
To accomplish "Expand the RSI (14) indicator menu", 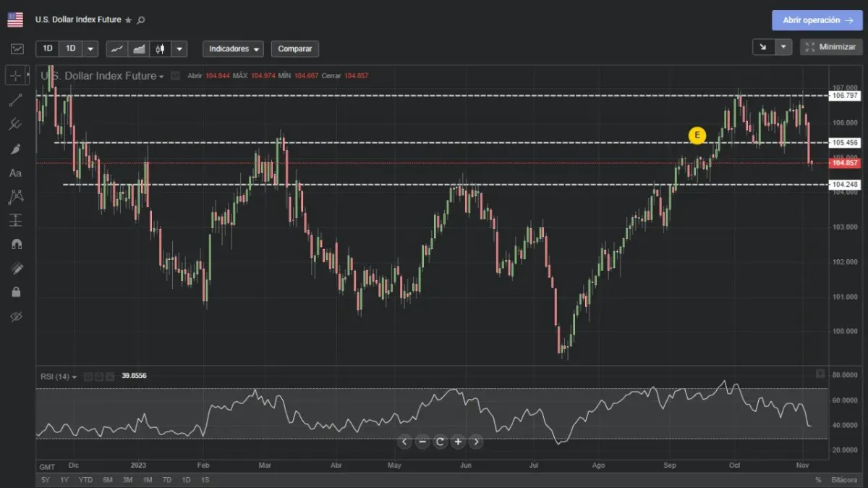I will [x=75, y=376].
